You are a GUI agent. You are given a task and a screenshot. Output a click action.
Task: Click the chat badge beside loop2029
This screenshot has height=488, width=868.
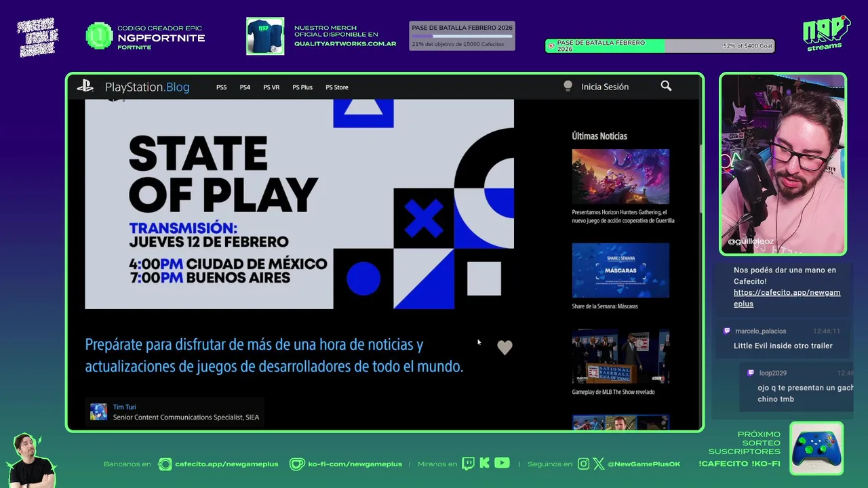pyautogui.click(x=751, y=373)
